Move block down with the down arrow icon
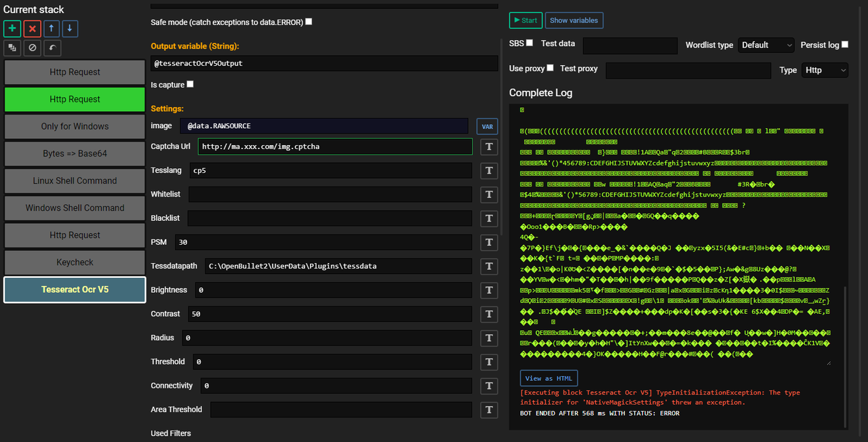Viewport: 868px width, 442px height. coord(70,28)
